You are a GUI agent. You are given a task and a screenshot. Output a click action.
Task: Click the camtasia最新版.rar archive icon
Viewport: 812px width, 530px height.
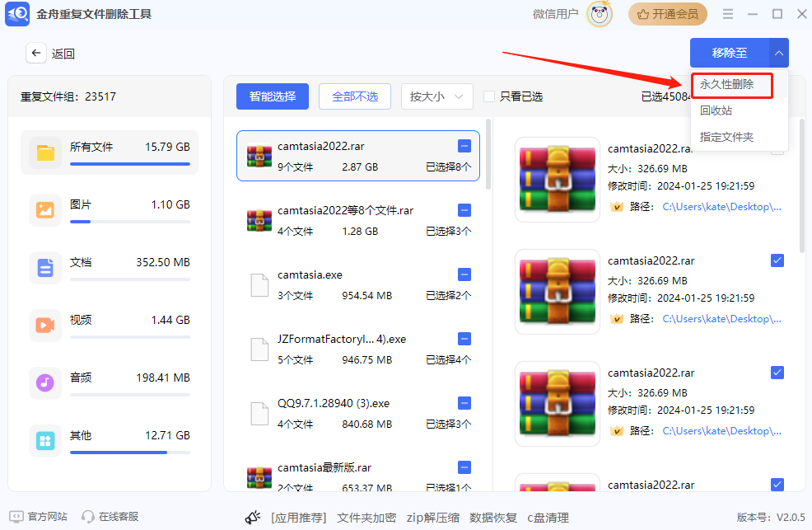click(x=259, y=478)
